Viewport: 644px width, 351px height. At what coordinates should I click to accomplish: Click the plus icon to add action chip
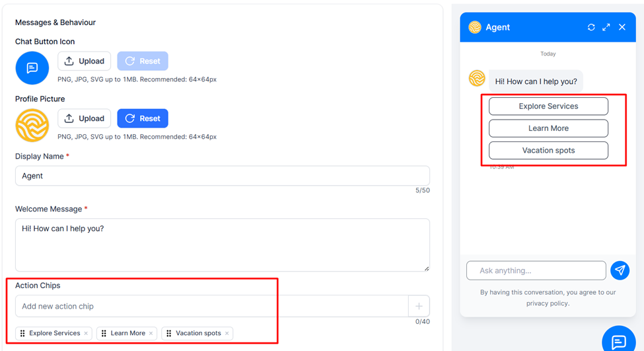(x=419, y=306)
